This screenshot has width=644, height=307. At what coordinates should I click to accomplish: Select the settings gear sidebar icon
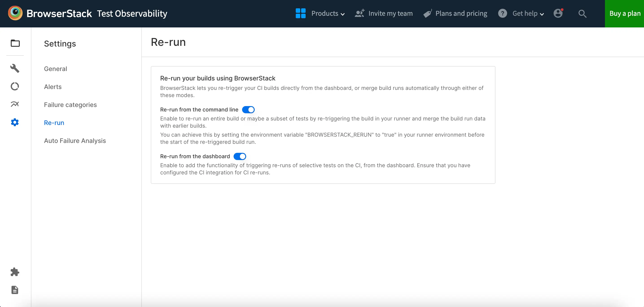(x=15, y=122)
